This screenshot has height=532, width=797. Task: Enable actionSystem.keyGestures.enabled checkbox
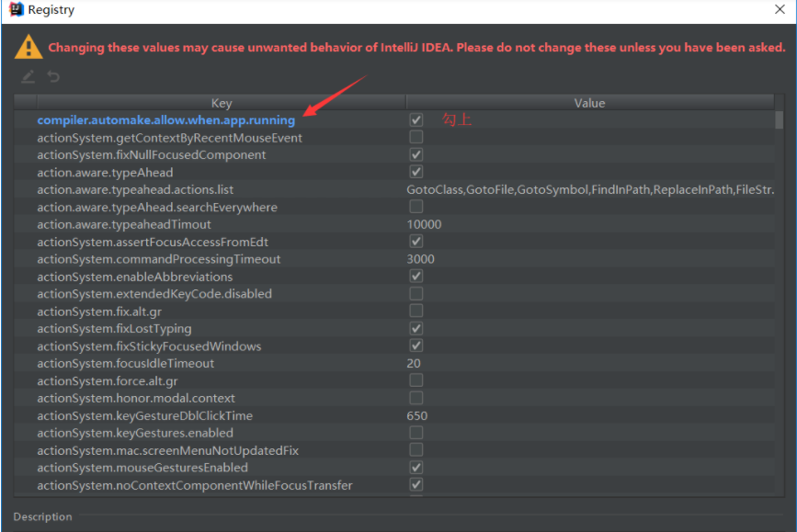(x=416, y=433)
